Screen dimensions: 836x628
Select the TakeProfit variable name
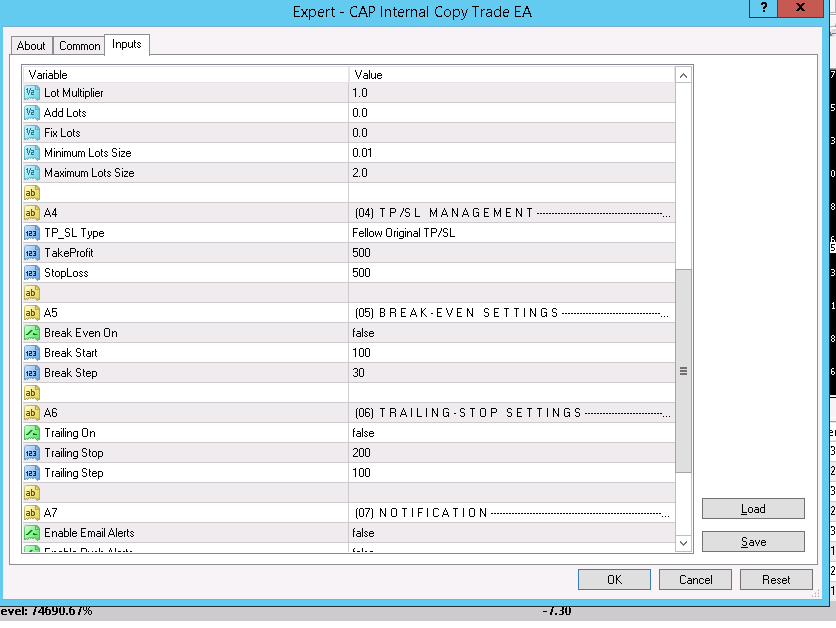click(69, 253)
